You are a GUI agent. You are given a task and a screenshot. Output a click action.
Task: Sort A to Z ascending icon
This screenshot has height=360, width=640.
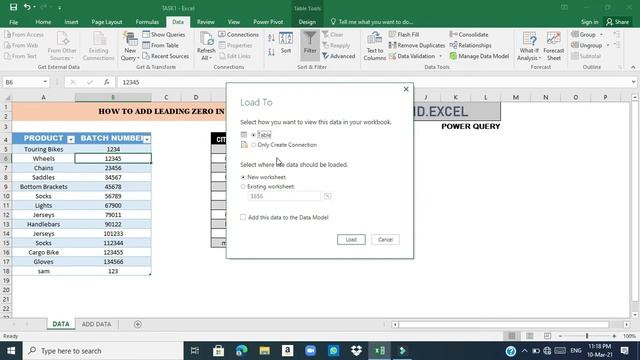coord(271,39)
